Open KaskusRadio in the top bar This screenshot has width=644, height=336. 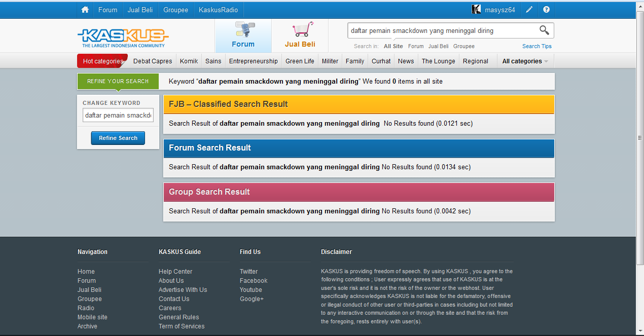click(x=218, y=10)
